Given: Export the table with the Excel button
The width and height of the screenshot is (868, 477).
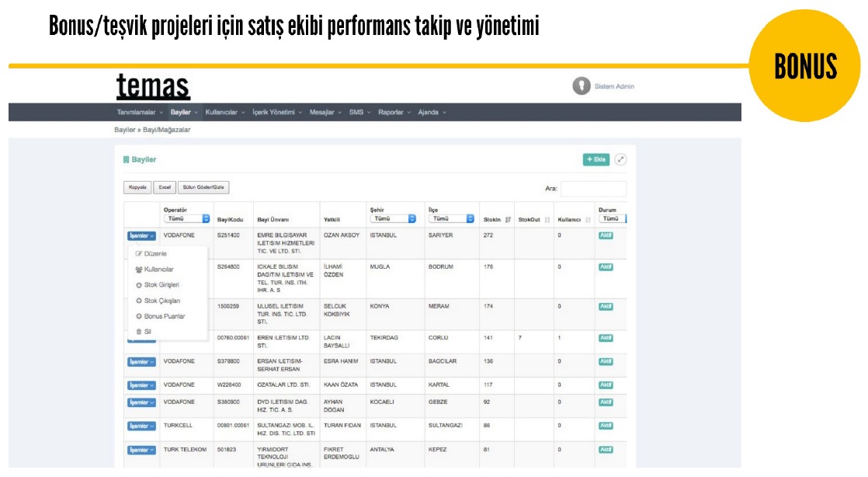Looking at the screenshot, I should point(165,187).
